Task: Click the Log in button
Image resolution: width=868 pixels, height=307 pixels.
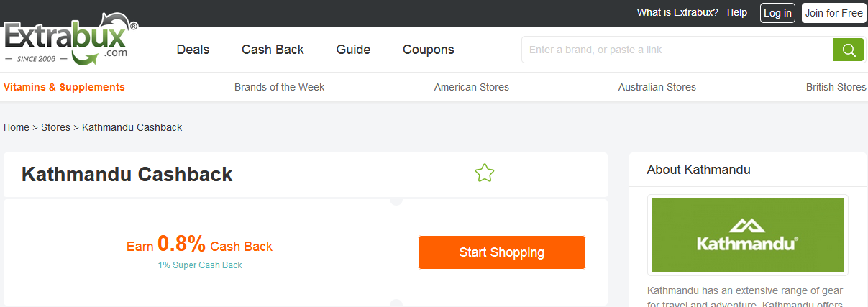Action: coord(777,13)
